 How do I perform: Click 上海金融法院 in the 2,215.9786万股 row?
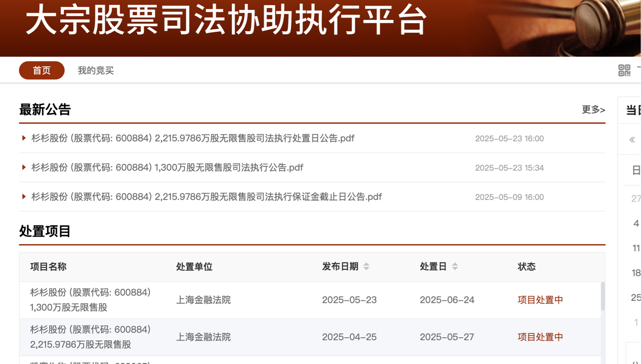[x=204, y=337]
